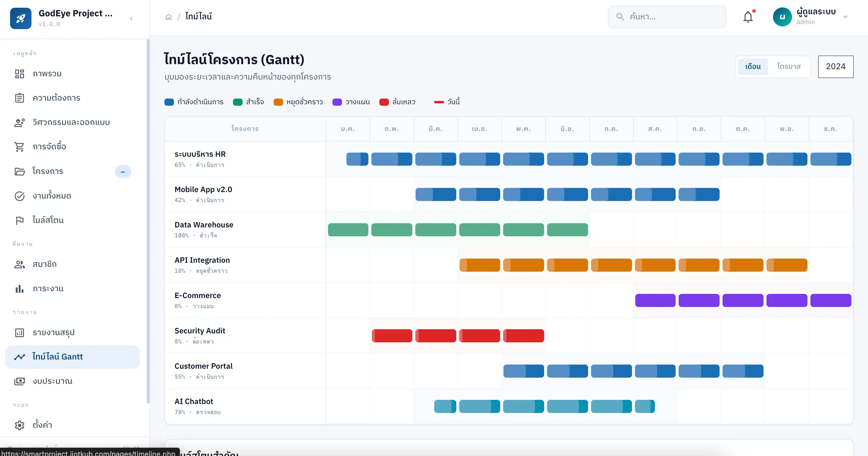Viewport: 868px width, 456px height.
Task: Open การจัดซื้อ shopping cart icon
Action: coord(19,147)
